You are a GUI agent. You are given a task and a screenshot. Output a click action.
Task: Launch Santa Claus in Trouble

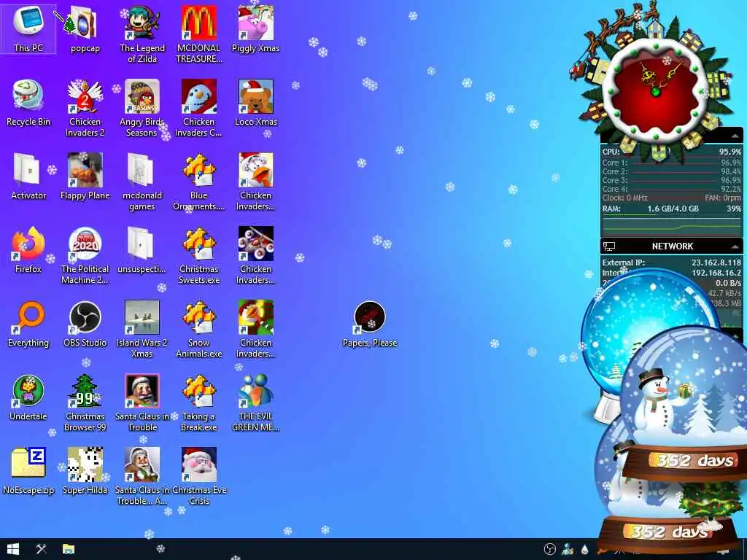pyautogui.click(x=142, y=402)
